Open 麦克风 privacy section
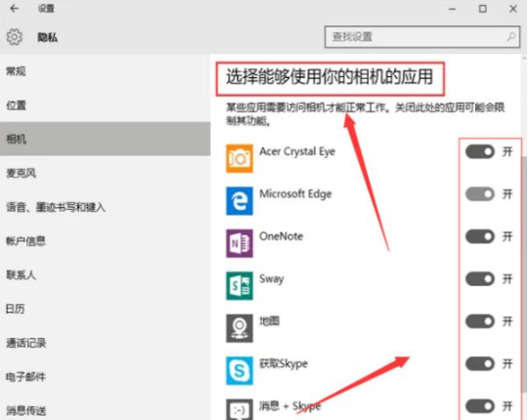Screen dimensions: 531x420 point(105,173)
